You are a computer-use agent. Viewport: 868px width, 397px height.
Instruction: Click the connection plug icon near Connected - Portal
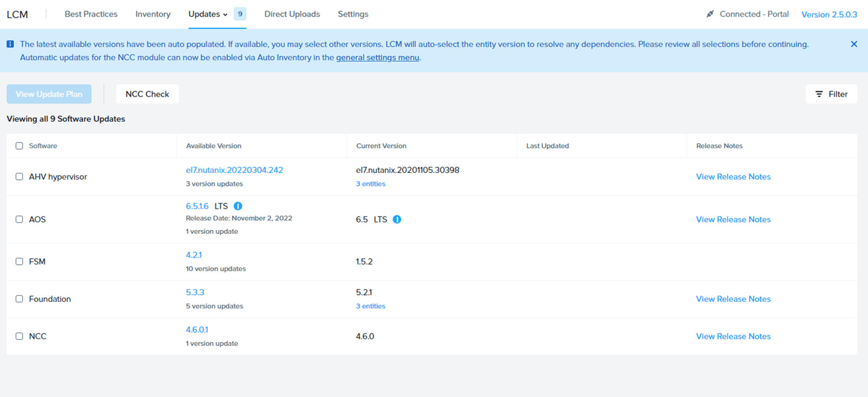point(710,14)
